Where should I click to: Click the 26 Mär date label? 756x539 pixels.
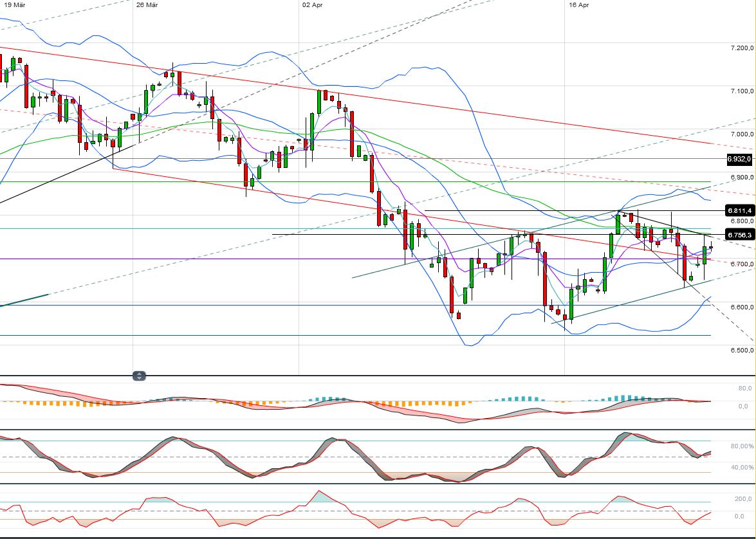[147, 5]
